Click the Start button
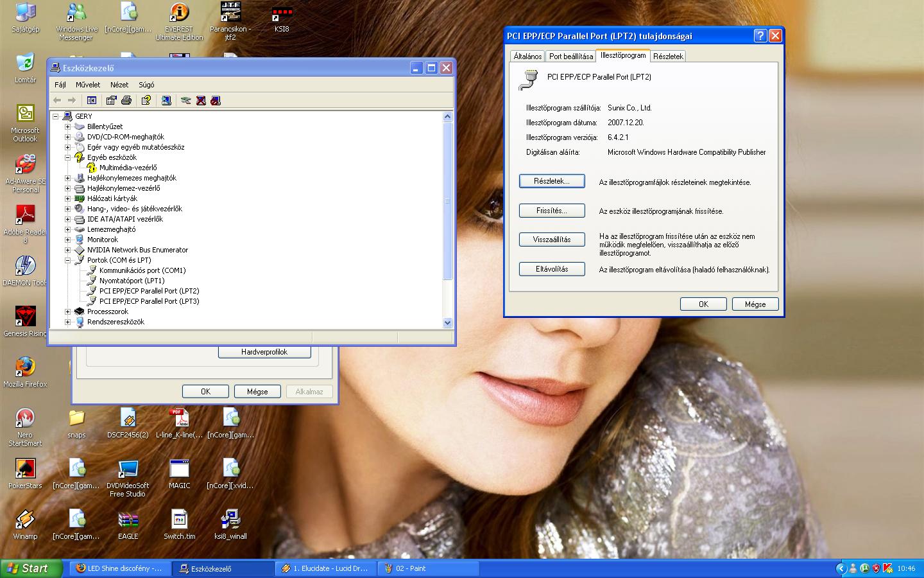This screenshot has width=924, height=578. click(31, 568)
